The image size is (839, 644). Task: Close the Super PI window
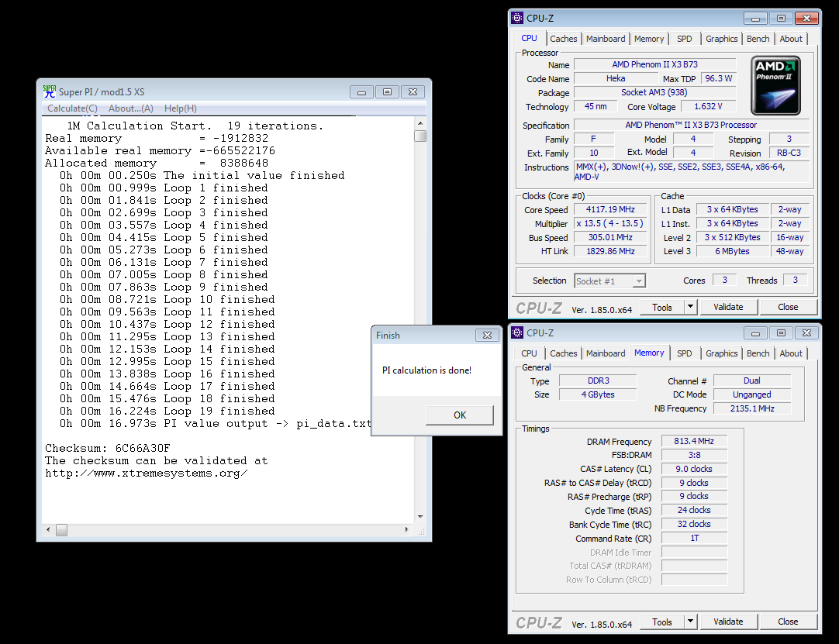click(413, 92)
